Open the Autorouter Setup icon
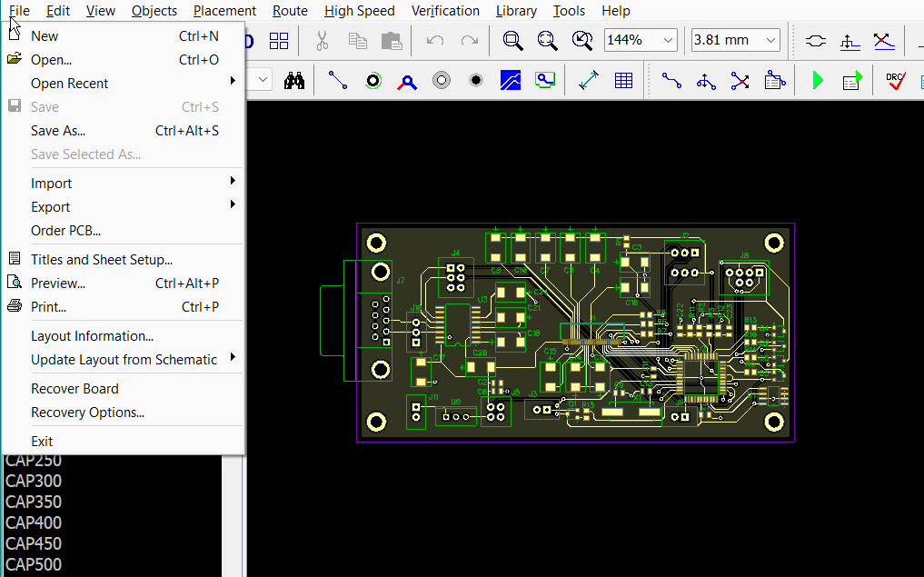Viewport: 924px width, 577px height. pyautogui.click(x=852, y=80)
